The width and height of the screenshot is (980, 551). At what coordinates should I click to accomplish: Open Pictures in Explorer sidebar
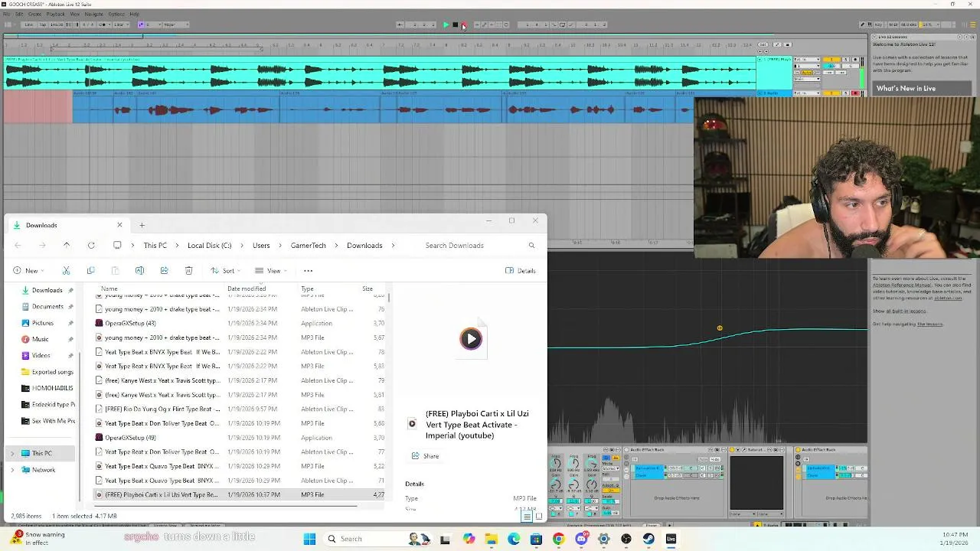tap(42, 323)
